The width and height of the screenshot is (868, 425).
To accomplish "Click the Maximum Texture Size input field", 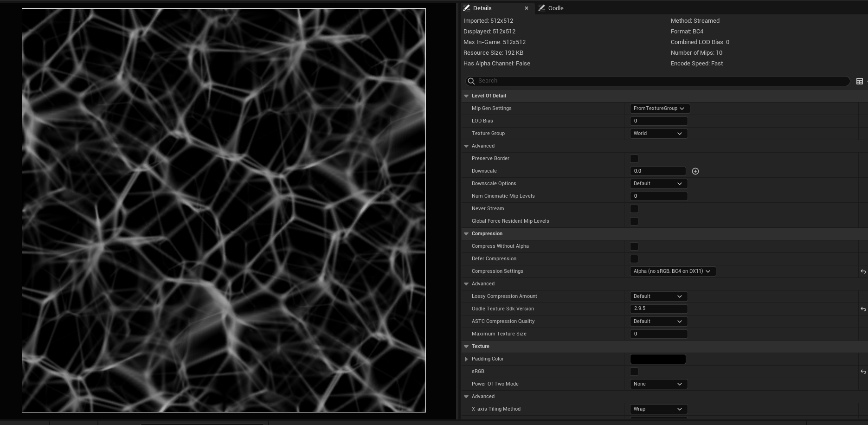I will coord(659,334).
